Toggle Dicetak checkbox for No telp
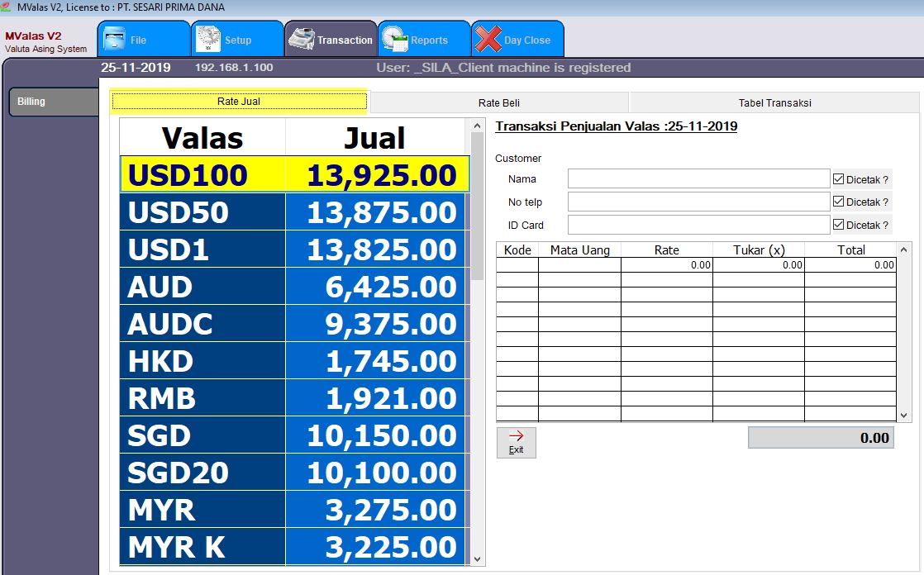 (838, 202)
